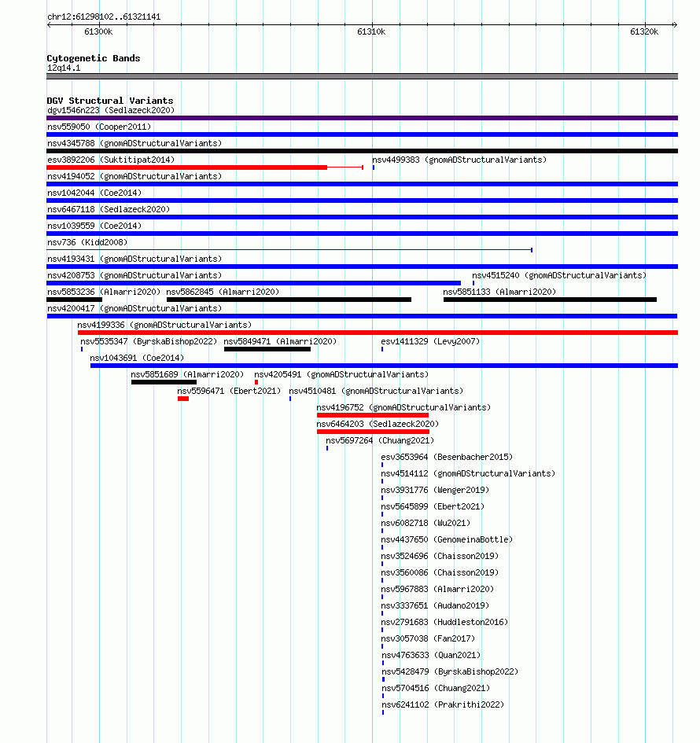Open nsv2791683 (Huddleston2016) label
700x743 pixels.
pyautogui.click(x=444, y=623)
